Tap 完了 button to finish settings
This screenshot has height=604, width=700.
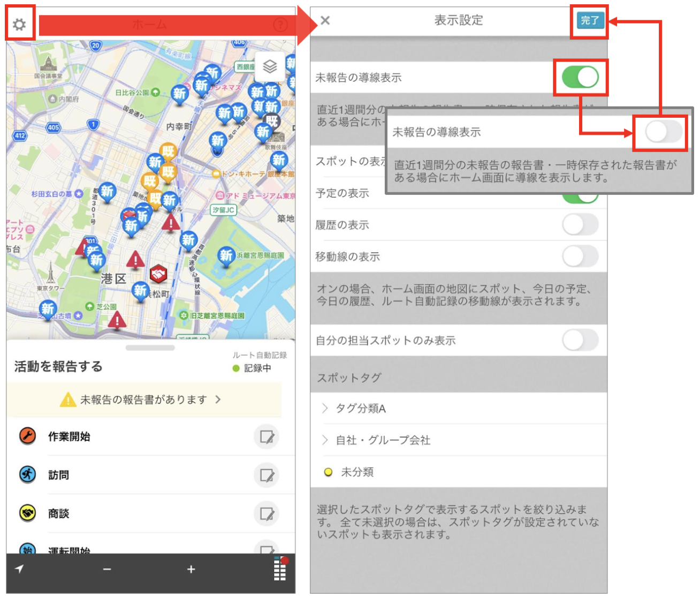point(590,20)
